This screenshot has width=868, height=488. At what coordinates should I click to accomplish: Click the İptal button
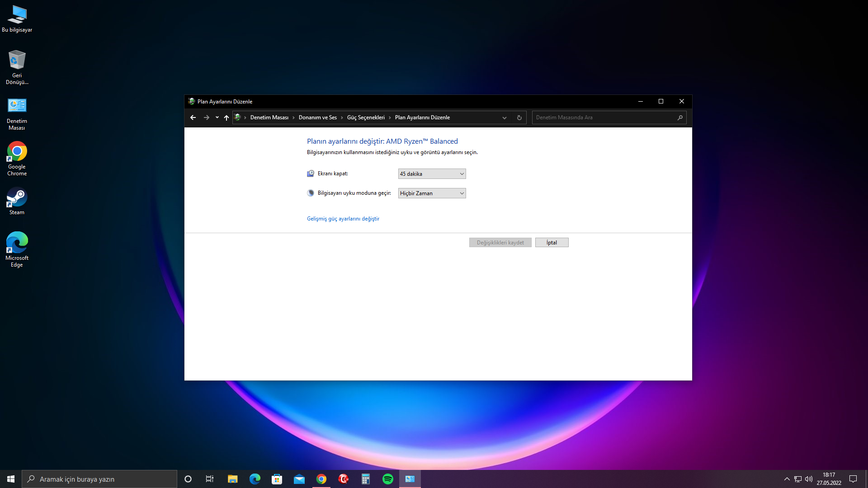[552, 243]
